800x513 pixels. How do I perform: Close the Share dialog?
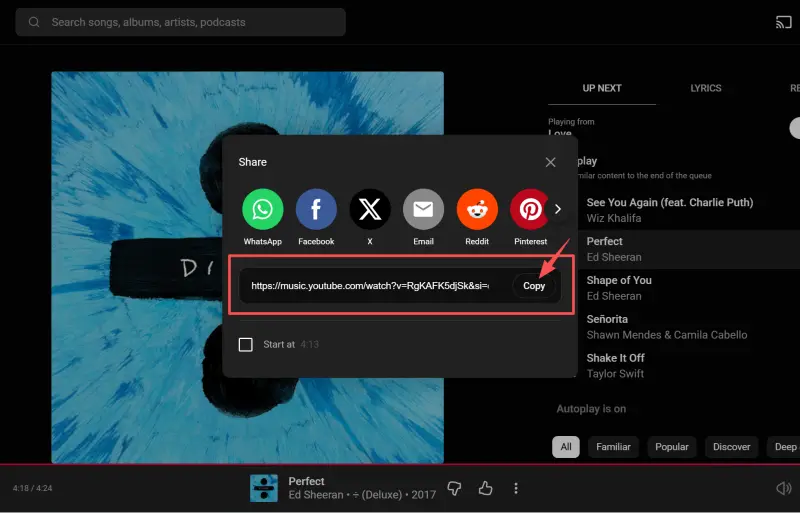pyautogui.click(x=550, y=162)
